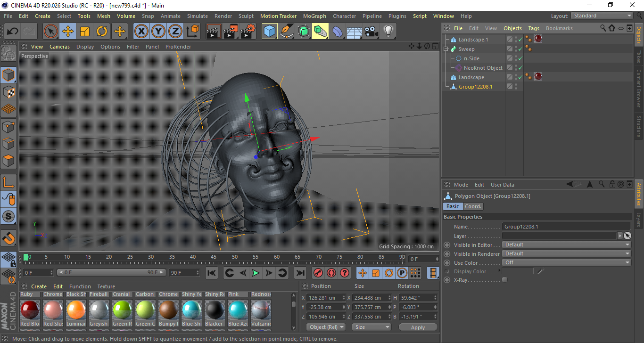Render view with clapperboard icon
The height and width of the screenshot is (343, 644).
214,32
